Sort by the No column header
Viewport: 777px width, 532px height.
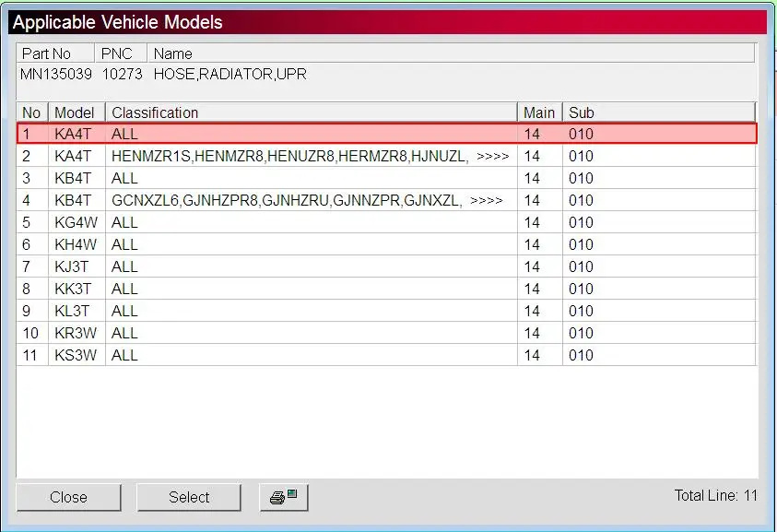[31, 112]
